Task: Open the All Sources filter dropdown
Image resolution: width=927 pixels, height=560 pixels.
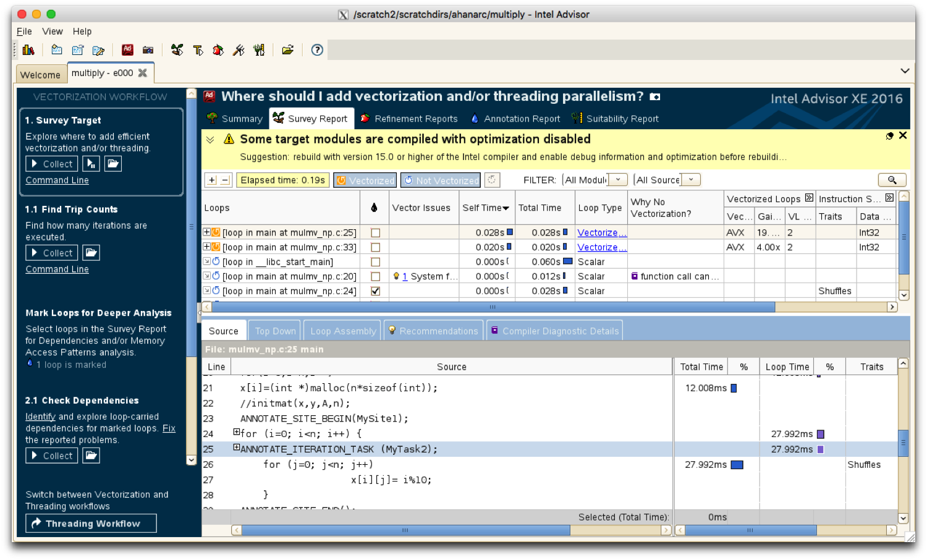Action: (691, 180)
